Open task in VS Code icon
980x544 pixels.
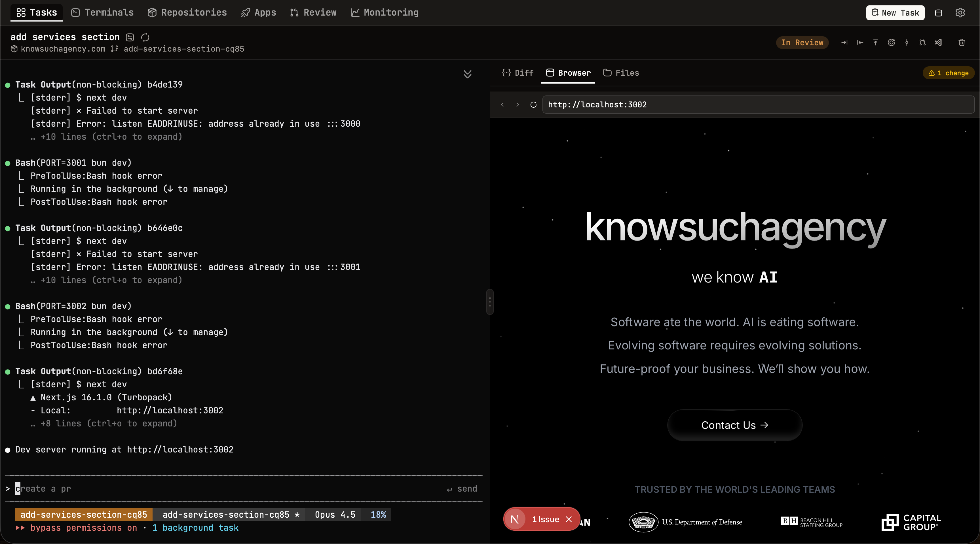pos(939,42)
